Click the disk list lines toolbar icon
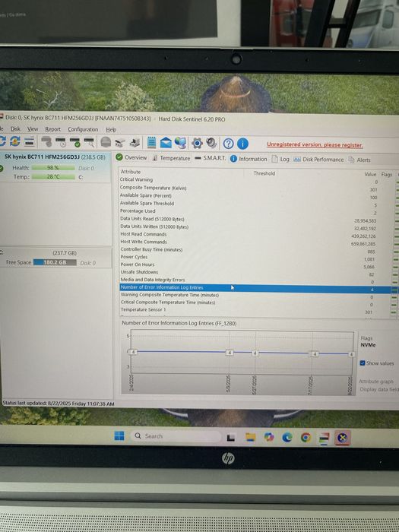Image resolution: width=399 pixels, height=532 pixels. point(30,141)
